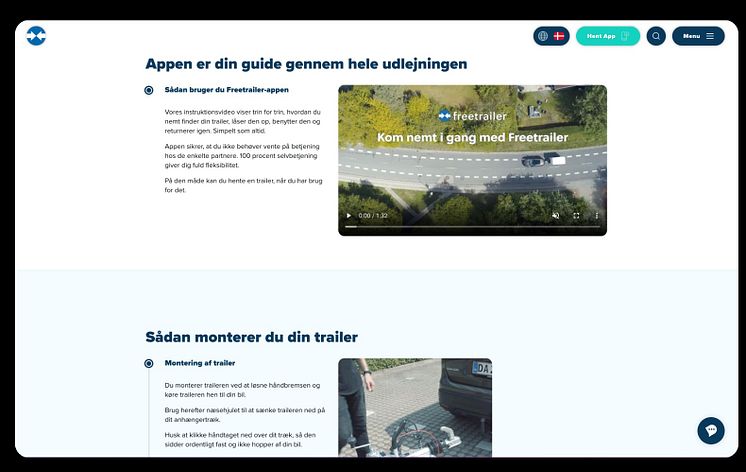Click paragraph starting 'På den måde kan du'
This screenshot has height=472, width=746.
pyautogui.click(x=243, y=185)
